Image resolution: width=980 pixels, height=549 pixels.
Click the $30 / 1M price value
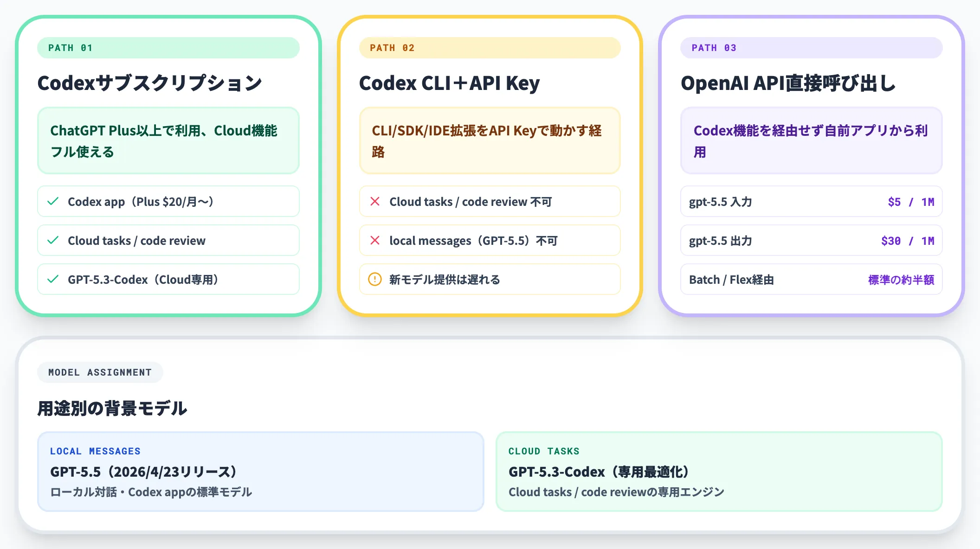click(x=908, y=241)
